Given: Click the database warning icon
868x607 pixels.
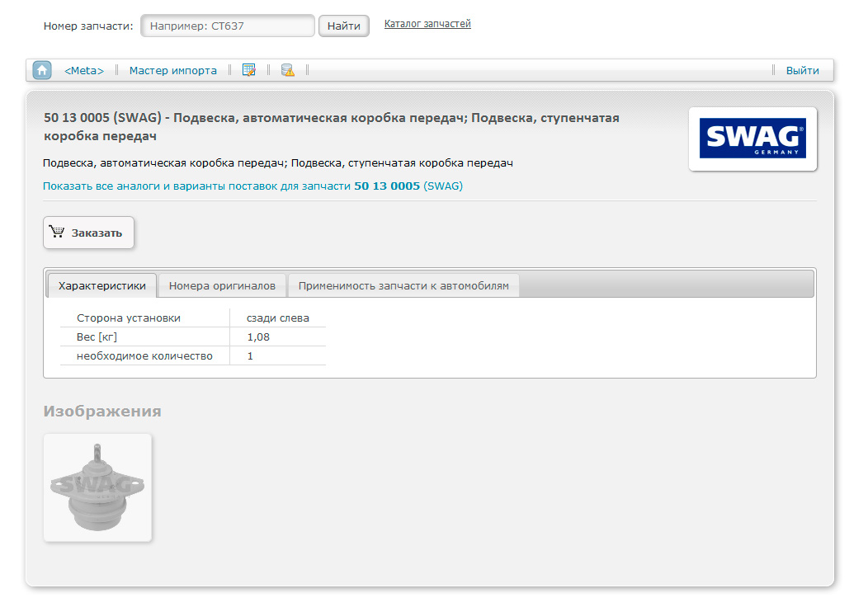Looking at the screenshot, I should [x=287, y=71].
